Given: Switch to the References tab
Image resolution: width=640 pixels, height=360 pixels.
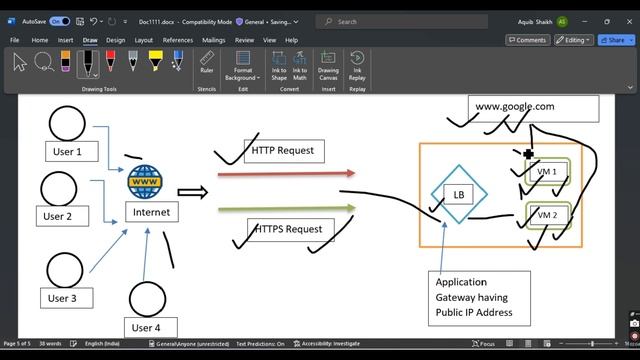Looking at the screenshot, I should 178,40.
